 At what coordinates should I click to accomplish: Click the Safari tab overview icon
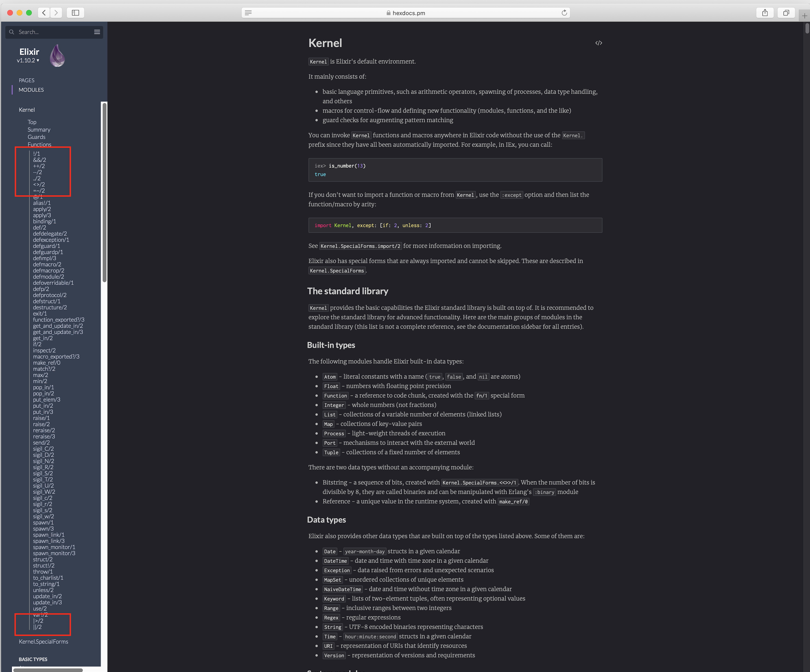point(786,12)
